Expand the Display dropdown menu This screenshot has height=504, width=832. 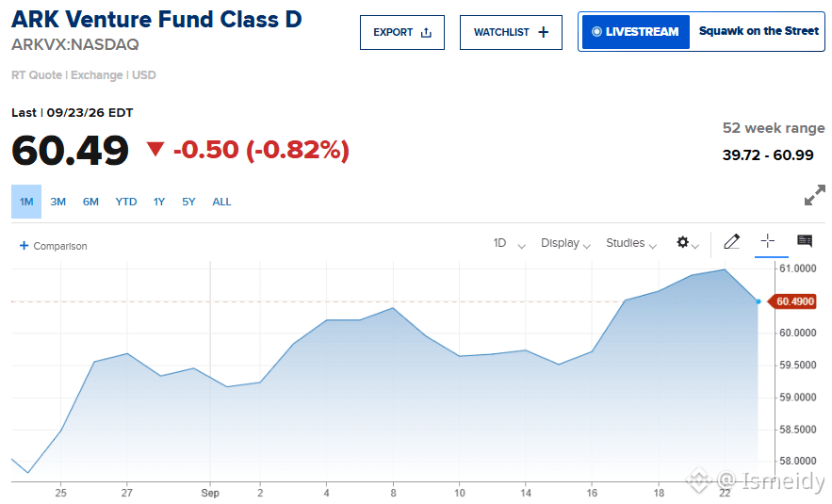[x=565, y=243]
